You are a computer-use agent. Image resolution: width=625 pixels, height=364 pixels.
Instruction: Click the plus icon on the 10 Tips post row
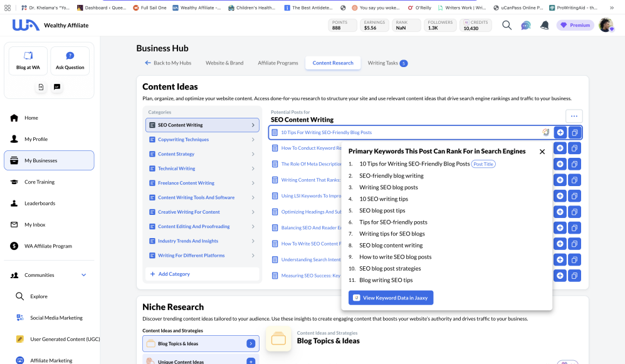click(560, 133)
